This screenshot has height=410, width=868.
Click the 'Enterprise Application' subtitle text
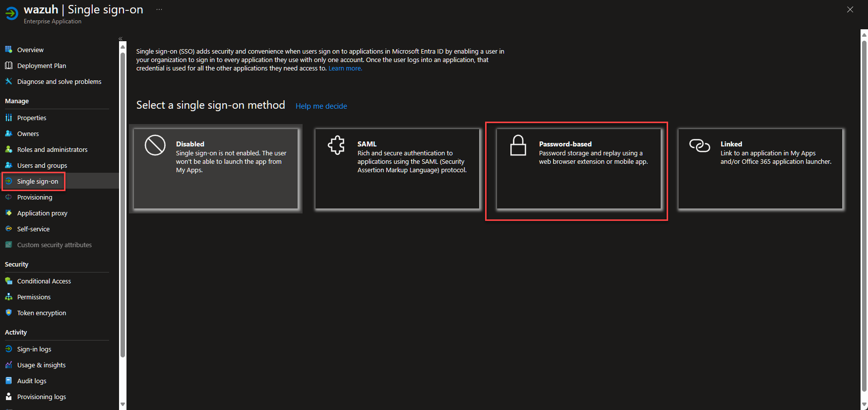(x=53, y=21)
